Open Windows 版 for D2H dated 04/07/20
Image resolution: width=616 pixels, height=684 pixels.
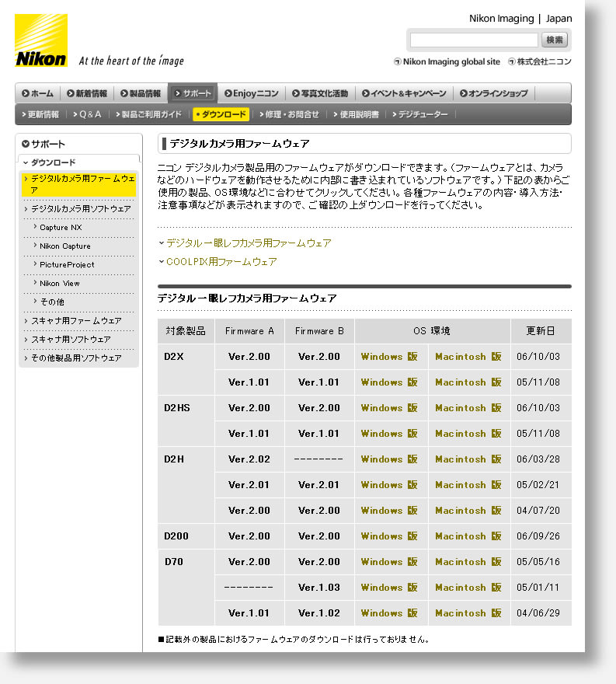click(x=389, y=511)
